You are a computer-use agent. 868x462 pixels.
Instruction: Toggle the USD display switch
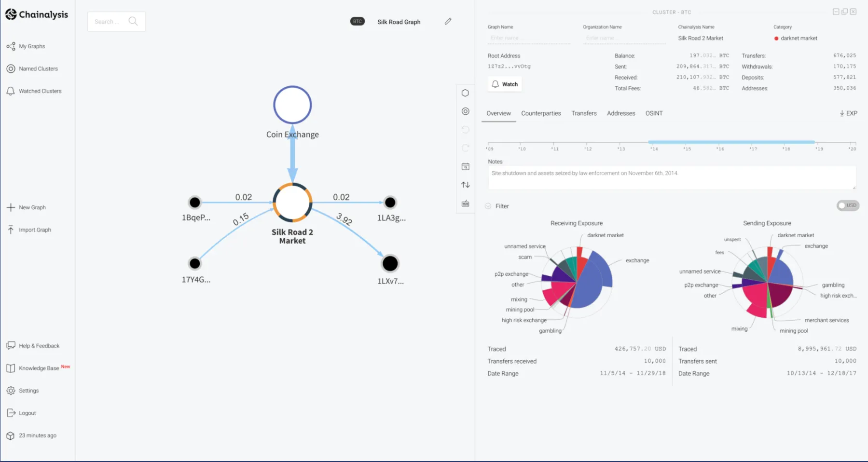[x=847, y=205]
